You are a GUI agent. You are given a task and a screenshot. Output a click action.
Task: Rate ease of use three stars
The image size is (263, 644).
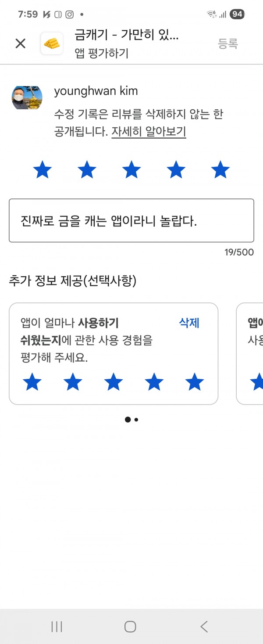tap(114, 382)
